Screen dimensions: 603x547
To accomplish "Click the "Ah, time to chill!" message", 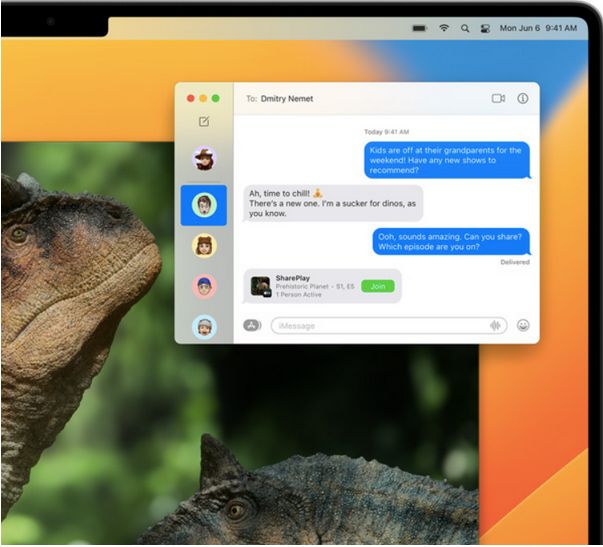I will pos(333,203).
